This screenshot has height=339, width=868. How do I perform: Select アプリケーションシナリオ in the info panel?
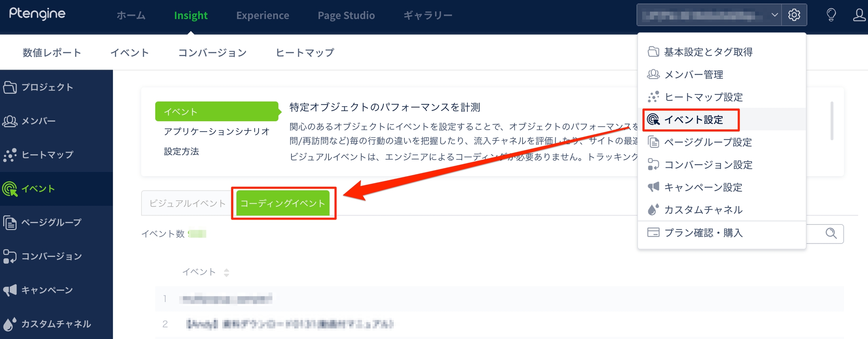pos(217,131)
